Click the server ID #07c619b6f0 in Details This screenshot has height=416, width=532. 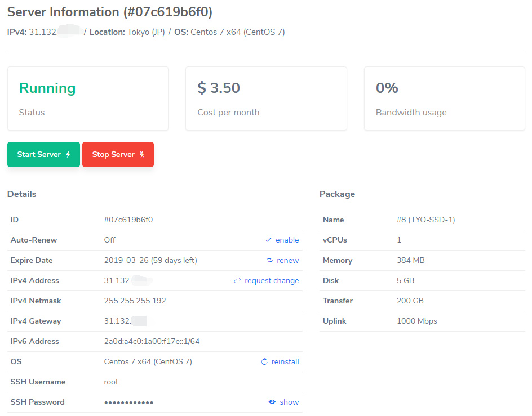(128, 220)
